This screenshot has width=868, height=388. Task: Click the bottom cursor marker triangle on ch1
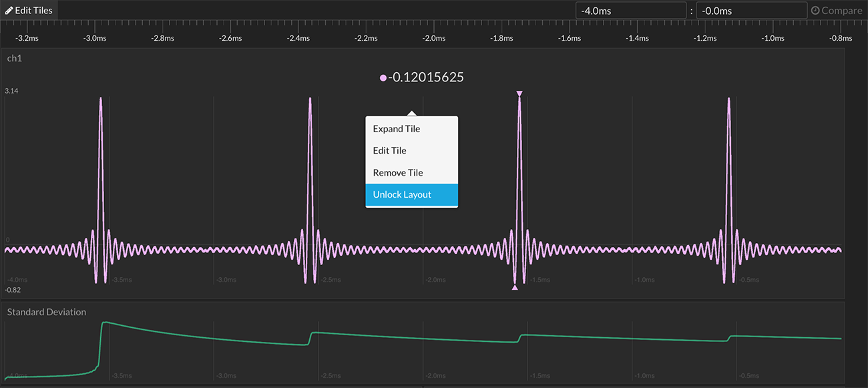pyautogui.click(x=515, y=288)
